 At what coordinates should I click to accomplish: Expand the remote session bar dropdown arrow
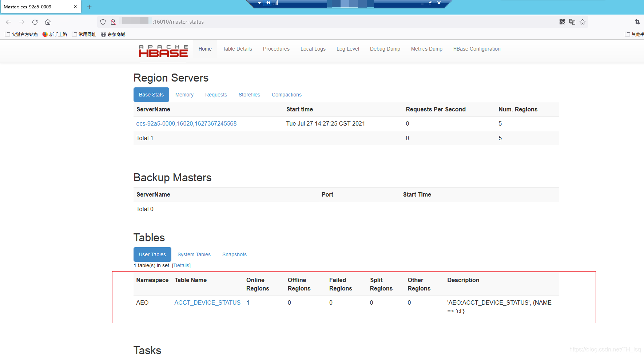(x=259, y=3)
